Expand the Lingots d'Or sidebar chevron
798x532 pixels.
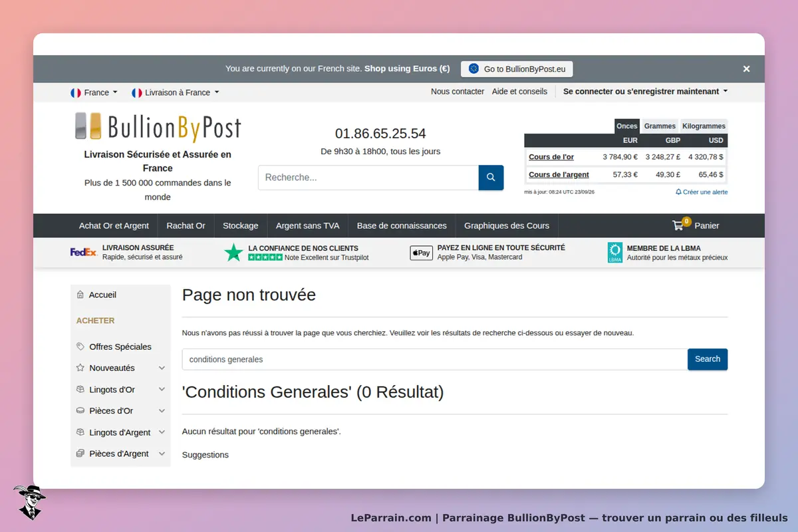click(x=162, y=389)
